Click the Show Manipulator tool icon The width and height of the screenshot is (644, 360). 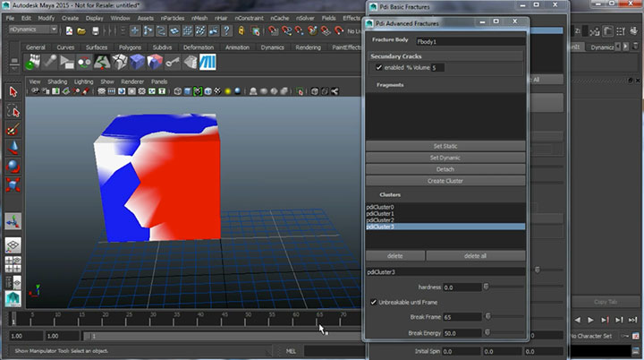coord(13,222)
